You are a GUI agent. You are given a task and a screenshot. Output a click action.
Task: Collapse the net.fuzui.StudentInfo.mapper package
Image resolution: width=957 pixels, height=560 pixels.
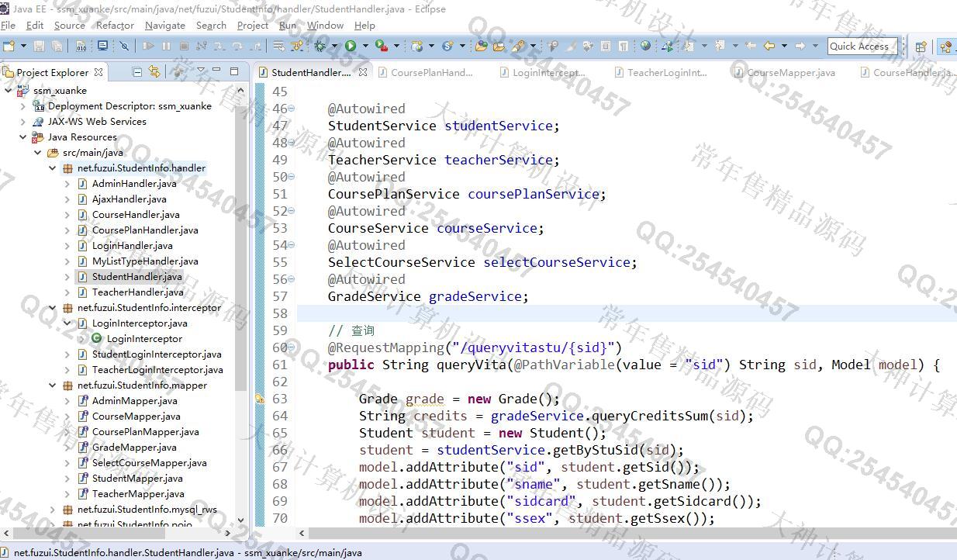pos(52,385)
